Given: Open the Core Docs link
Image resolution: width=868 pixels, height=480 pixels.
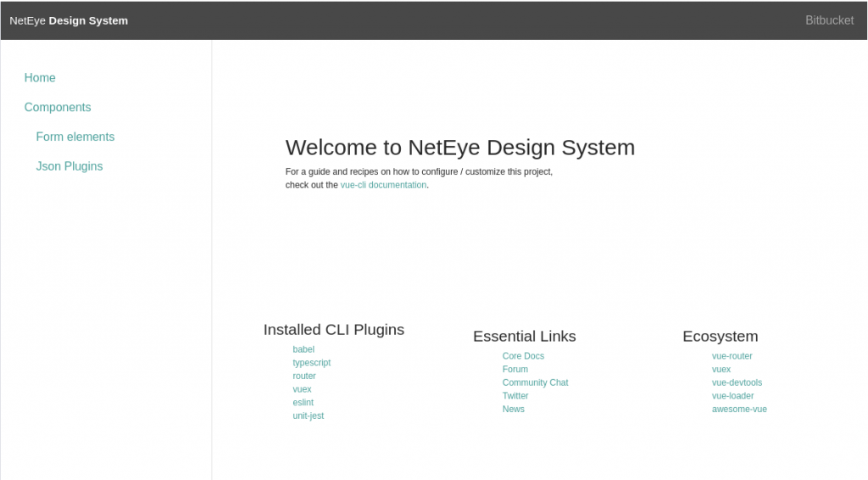Looking at the screenshot, I should (523, 356).
